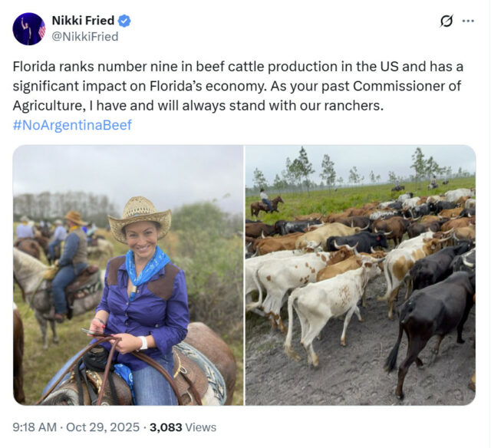Viewport: 491px width, 448px height.
Task: Open Nikki Fried's profile avatar
Action: [x=29, y=29]
